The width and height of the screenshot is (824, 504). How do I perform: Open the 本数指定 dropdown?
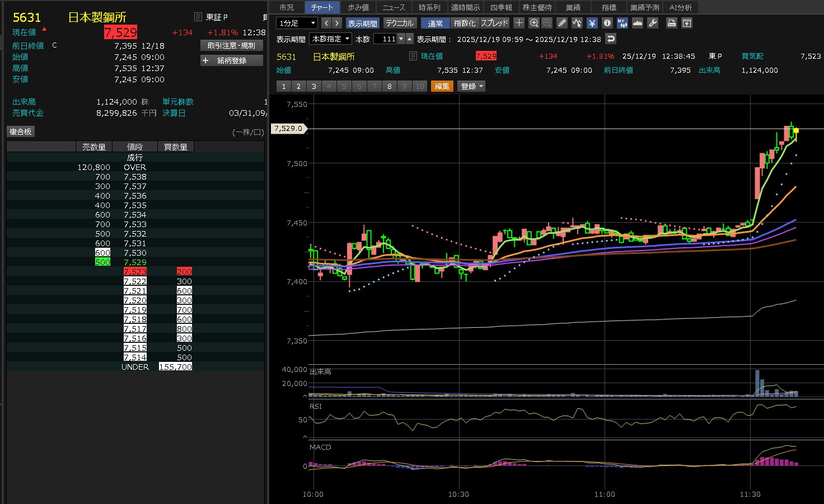point(331,39)
